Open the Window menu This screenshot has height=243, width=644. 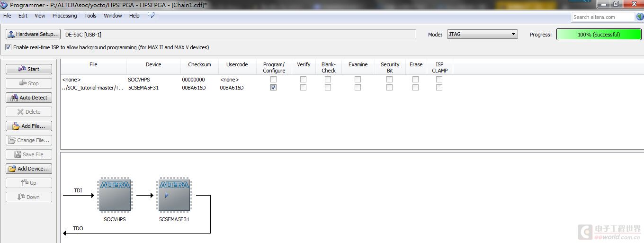tap(113, 16)
